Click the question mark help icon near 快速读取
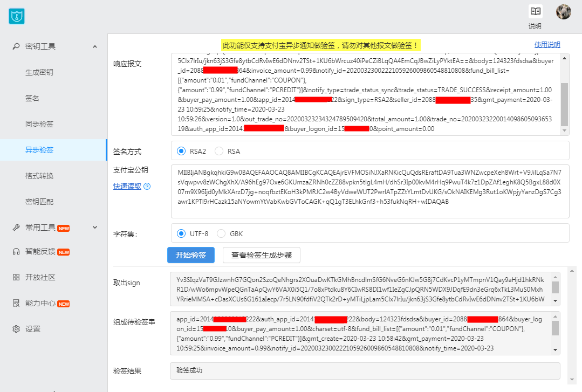 pyautogui.click(x=147, y=187)
